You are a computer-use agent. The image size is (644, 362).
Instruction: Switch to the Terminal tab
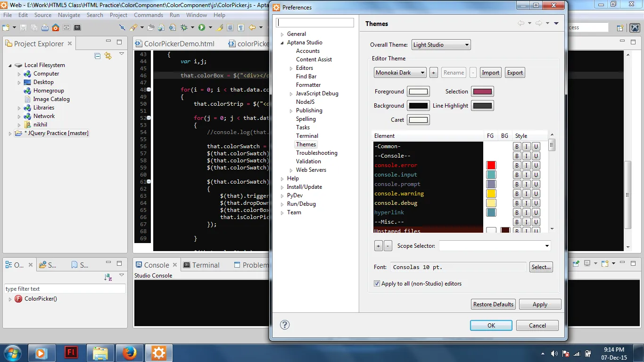pyautogui.click(x=201, y=265)
